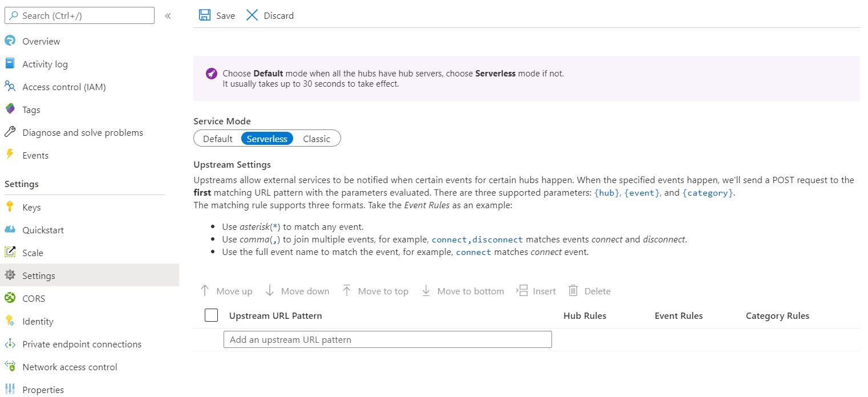Select the Keys settings icon

click(10, 206)
